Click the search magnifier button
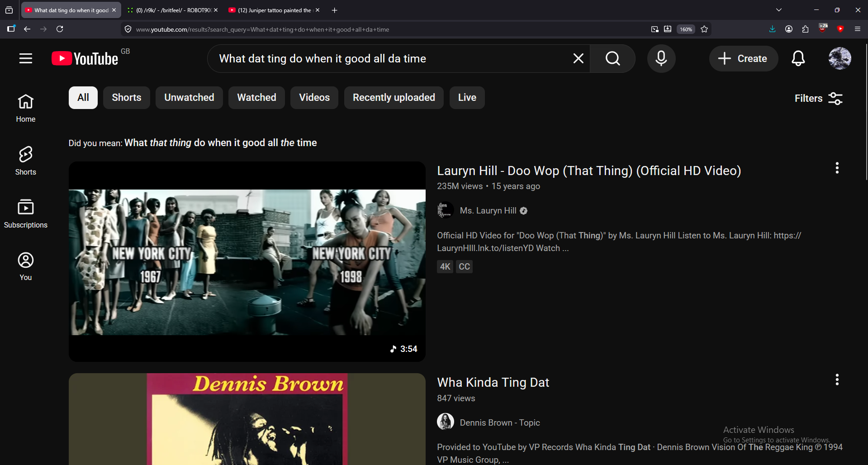Image resolution: width=868 pixels, height=465 pixels. click(x=613, y=58)
